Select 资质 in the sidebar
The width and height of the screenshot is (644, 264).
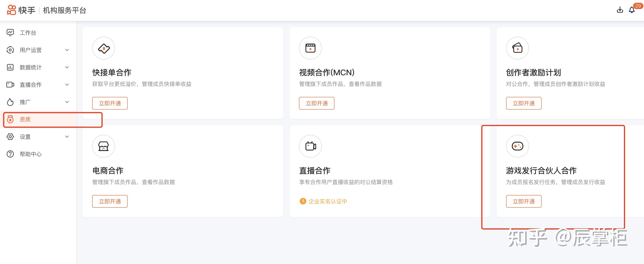point(25,120)
